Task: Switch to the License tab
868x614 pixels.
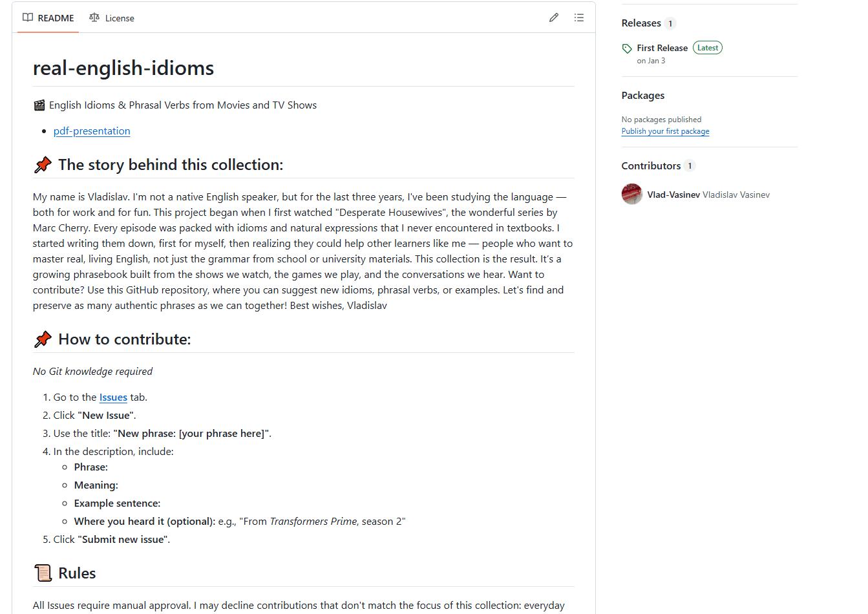Action: point(112,18)
